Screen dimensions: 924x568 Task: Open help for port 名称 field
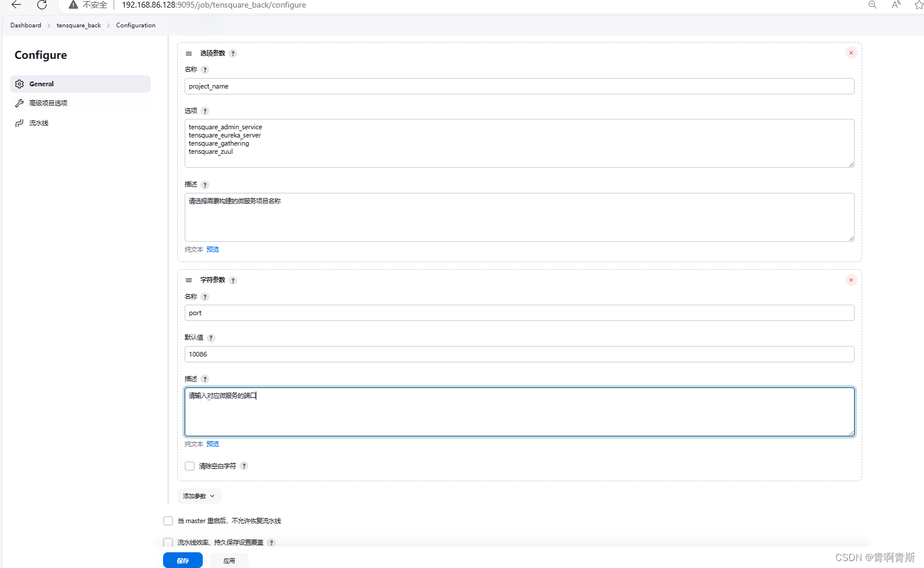coord(205,297)
